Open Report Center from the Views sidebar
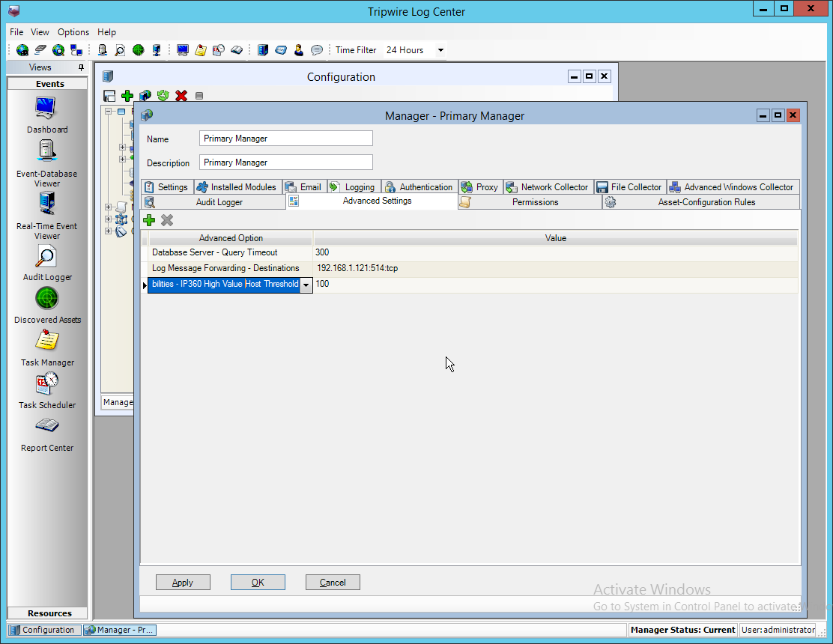 click(x=46, y=434)
